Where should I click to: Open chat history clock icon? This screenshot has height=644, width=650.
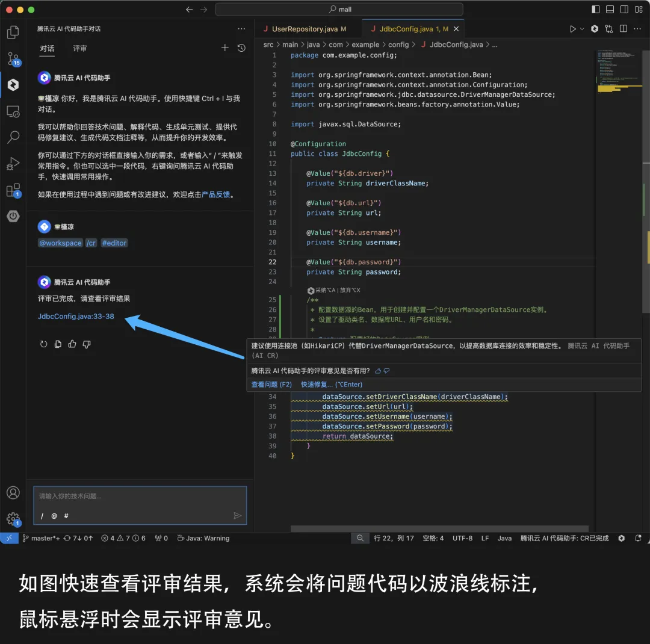tap(241, 48)
